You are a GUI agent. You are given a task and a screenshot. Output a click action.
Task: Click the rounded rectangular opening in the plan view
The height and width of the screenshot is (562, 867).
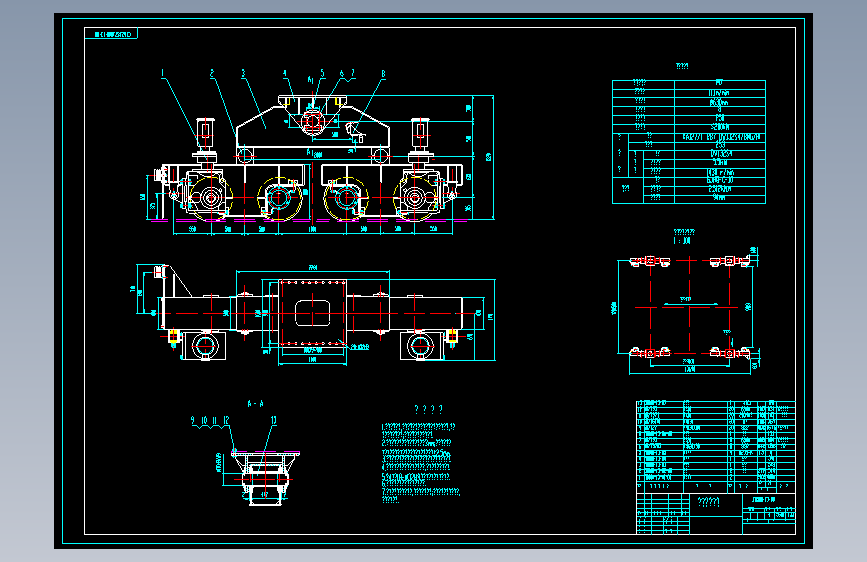(x=312, y=313)
